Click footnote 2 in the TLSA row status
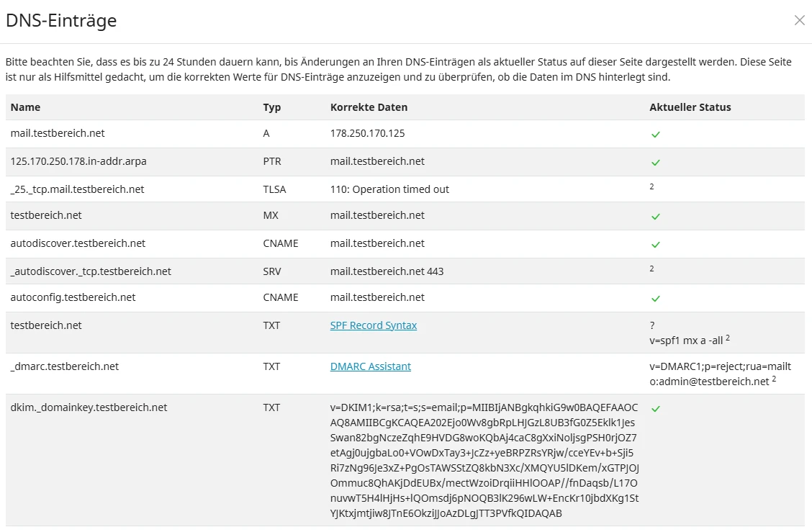The width and height of the screenshot is (812, 532). [652, 186]
